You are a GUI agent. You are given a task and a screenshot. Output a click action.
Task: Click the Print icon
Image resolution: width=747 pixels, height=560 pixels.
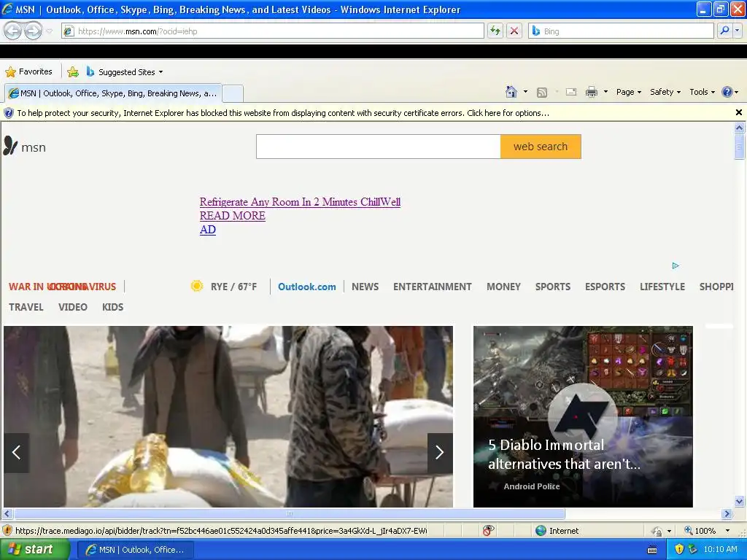[591, 92]
